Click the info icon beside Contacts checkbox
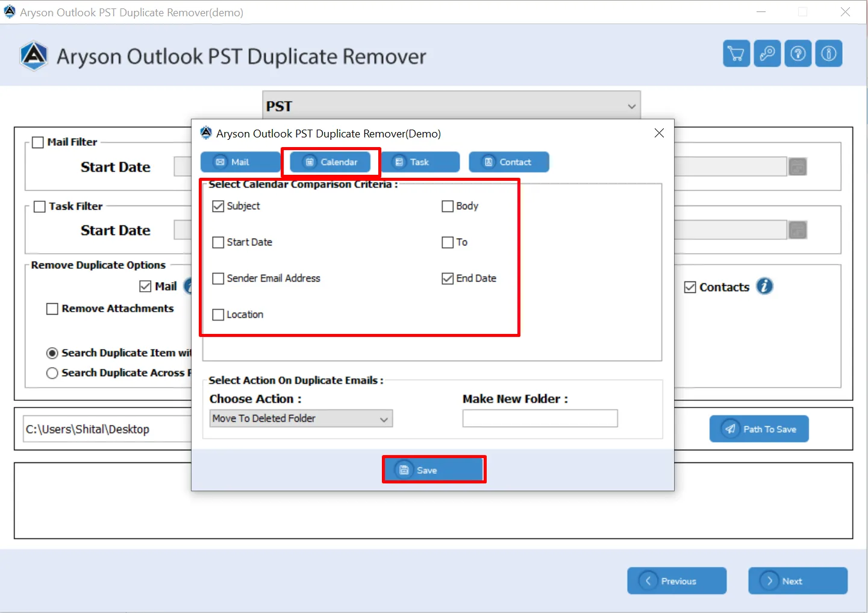Image resolution: width=868 pixels, height=613 pixels. pyautogui.click(x=764, y=286)
